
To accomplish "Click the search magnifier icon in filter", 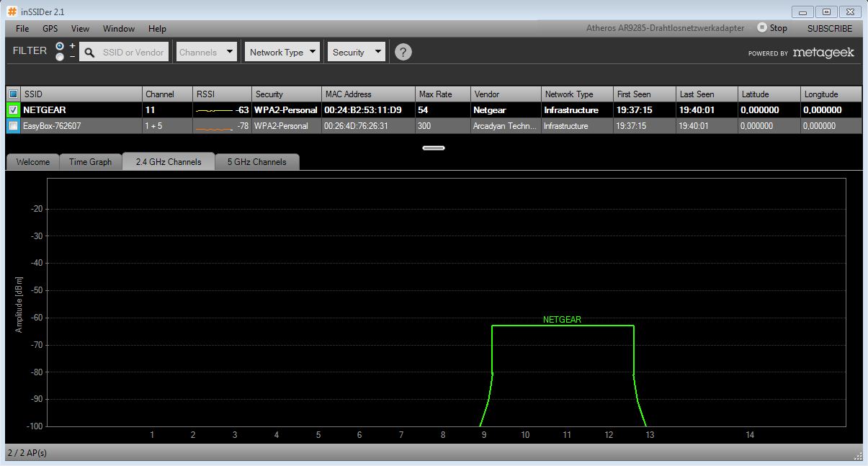I will [90, 53].
